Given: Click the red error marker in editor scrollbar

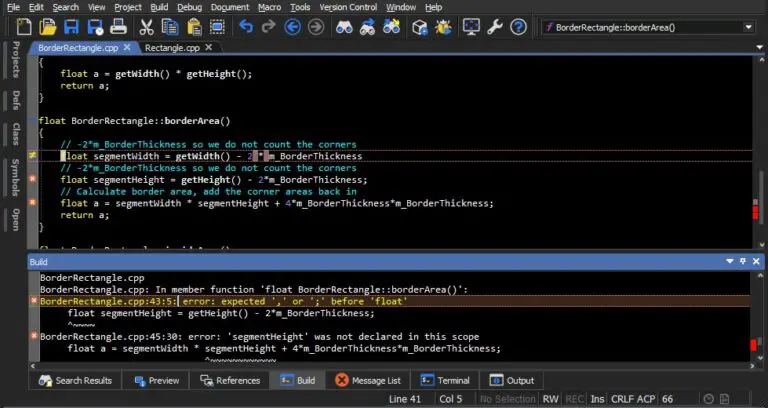Looking at the screenshot, I should coord(755,212).
